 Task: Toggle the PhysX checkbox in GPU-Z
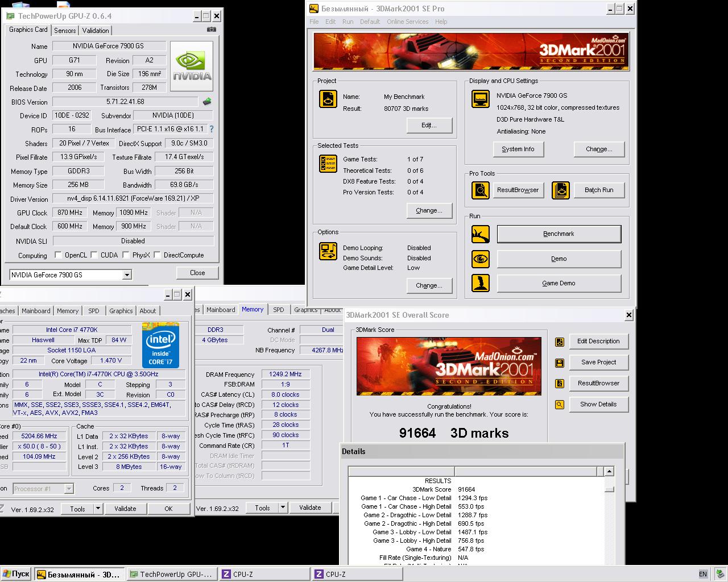(126, 255)
